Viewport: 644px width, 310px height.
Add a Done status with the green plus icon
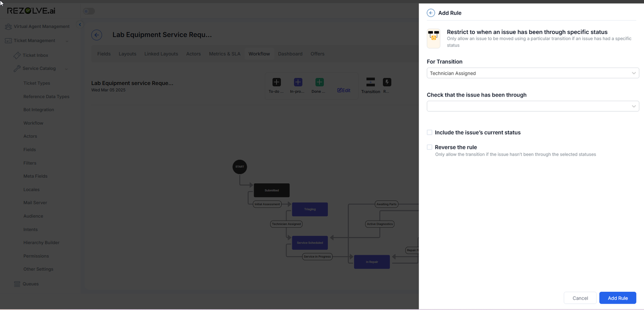click(x=319, y=82)
